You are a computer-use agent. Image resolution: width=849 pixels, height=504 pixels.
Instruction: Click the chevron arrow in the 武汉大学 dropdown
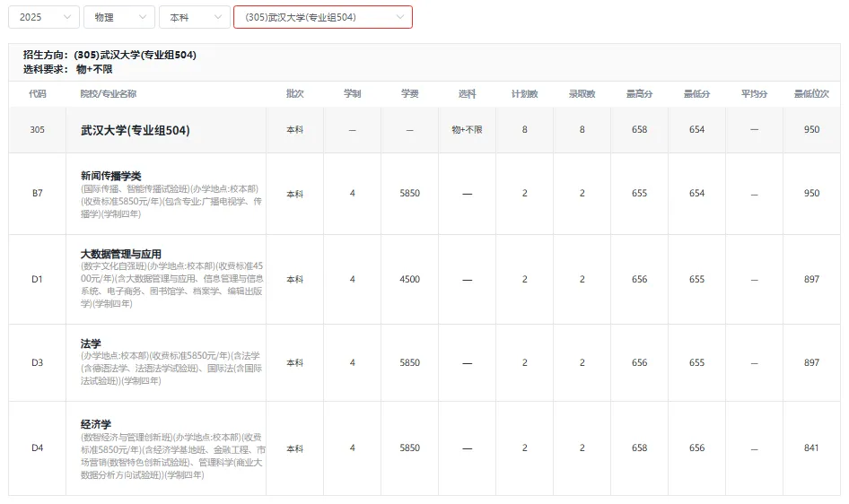(x=400, y=17)
